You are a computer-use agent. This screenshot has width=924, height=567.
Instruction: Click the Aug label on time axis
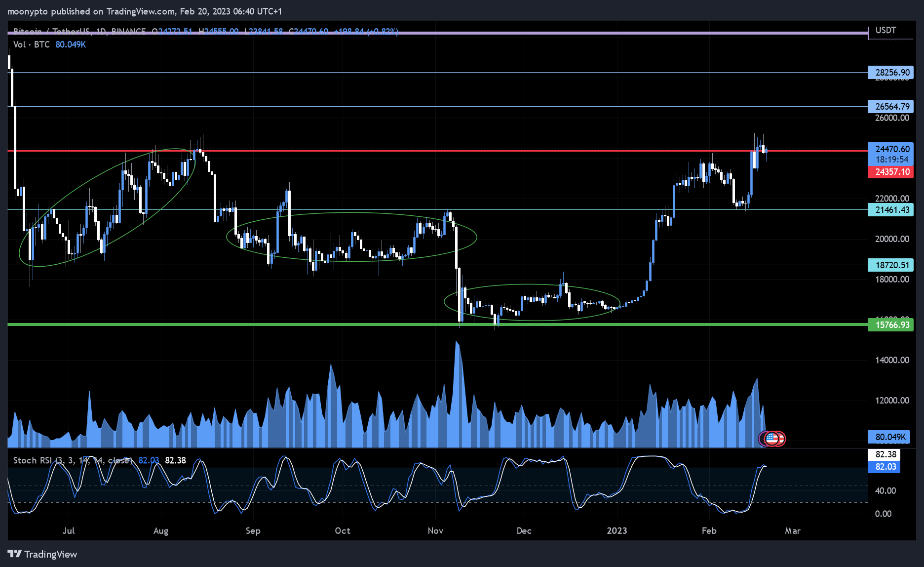161,530
